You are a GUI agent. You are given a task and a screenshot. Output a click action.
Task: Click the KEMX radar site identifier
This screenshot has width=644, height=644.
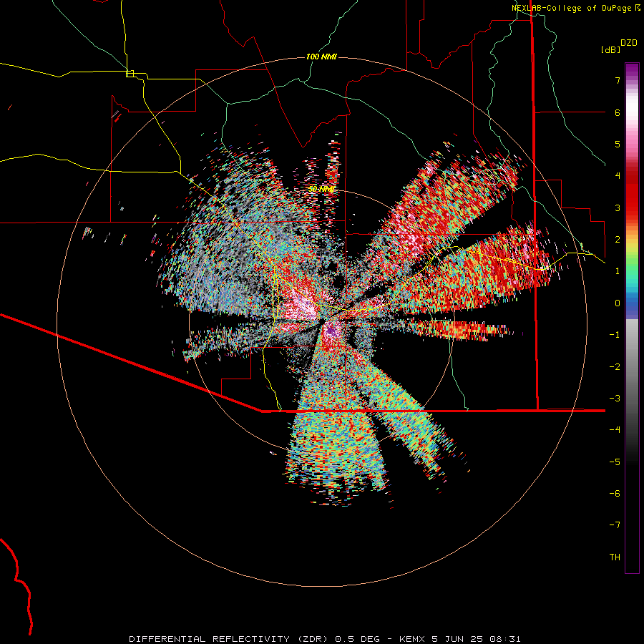[x=412, y=639]
